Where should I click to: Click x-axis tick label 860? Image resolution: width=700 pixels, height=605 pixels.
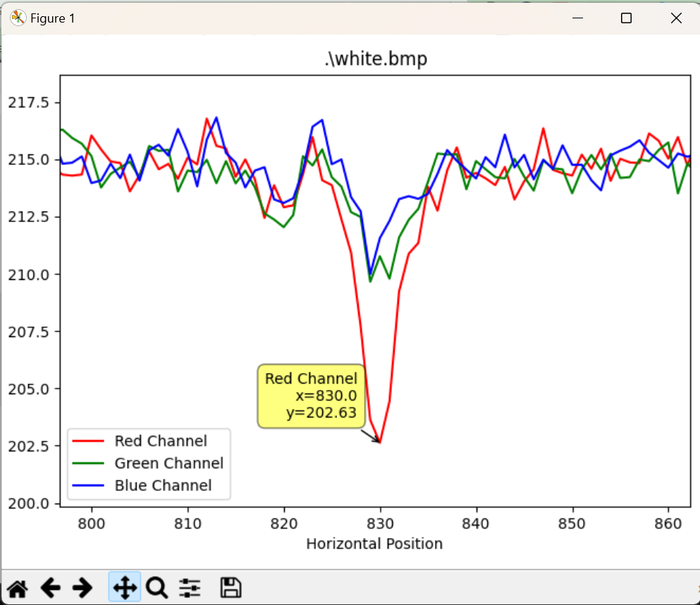pyautogui.click(x=668, y=523)
